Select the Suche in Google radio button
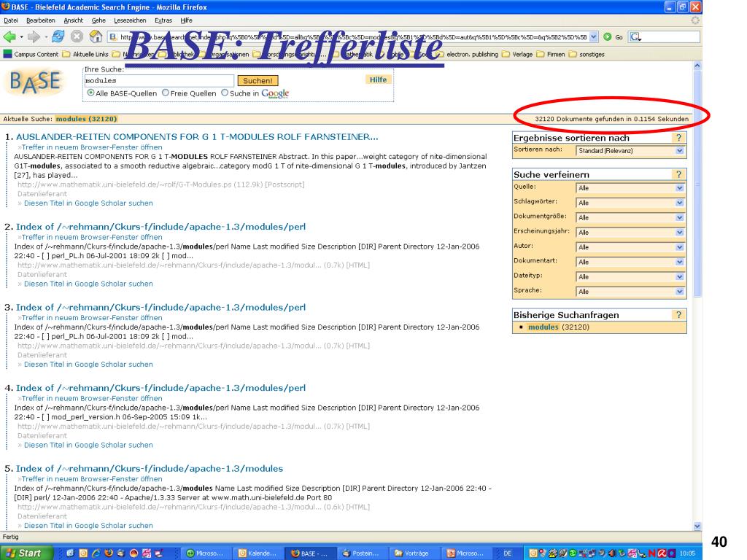Screen dimensions: 747x560 click(225, 93)
